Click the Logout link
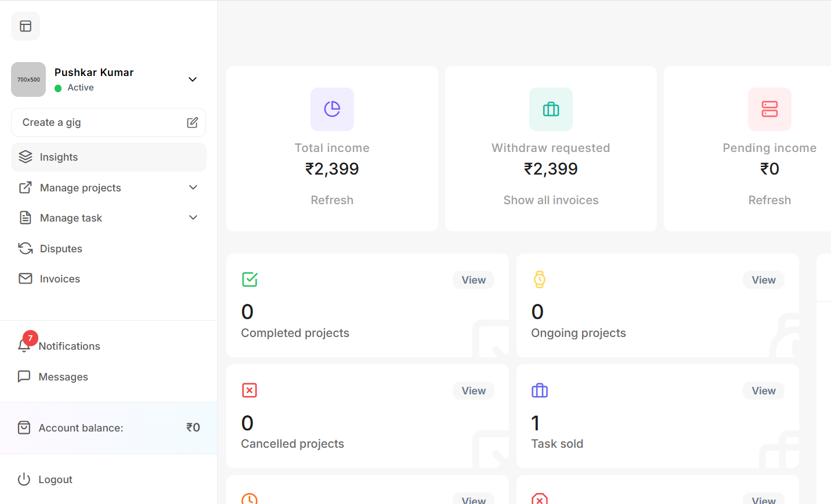The image size is (831, 504). point(55,480)
